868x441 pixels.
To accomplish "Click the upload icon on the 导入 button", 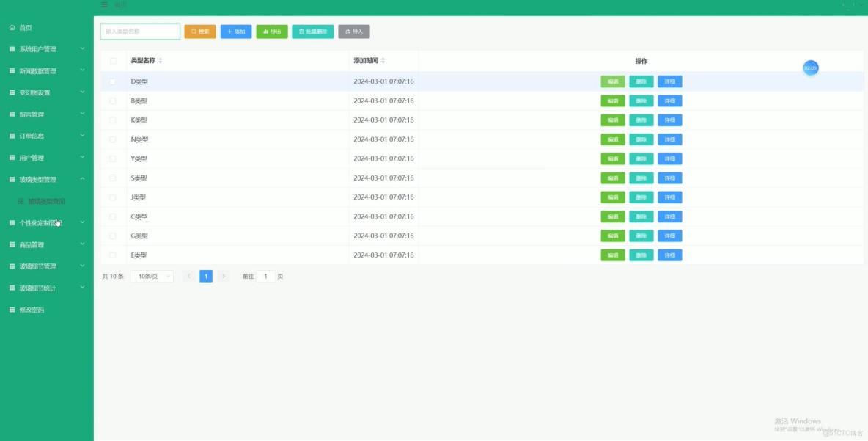I will tap(347, 32).
